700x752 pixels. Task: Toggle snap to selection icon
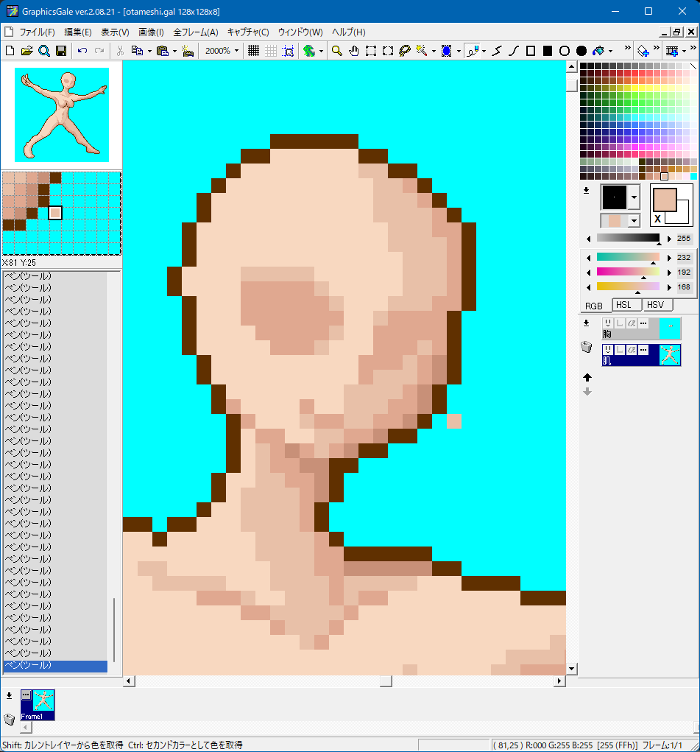coord(288,51)
